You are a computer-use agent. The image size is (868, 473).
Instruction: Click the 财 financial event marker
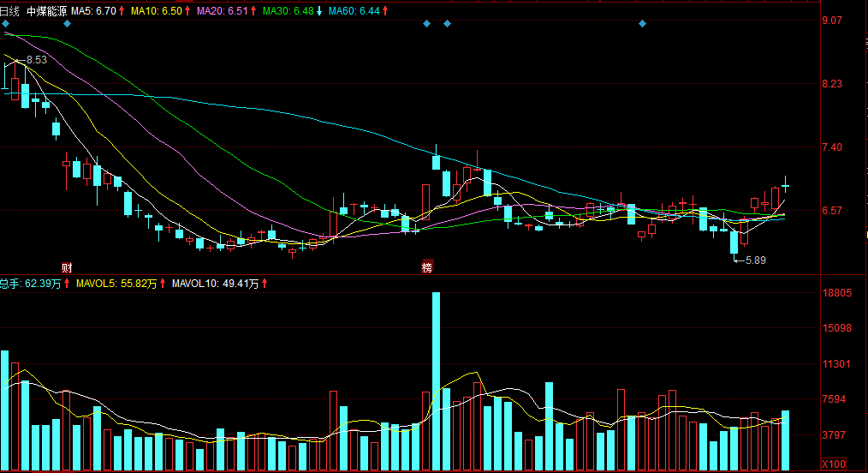click(67, 267)
